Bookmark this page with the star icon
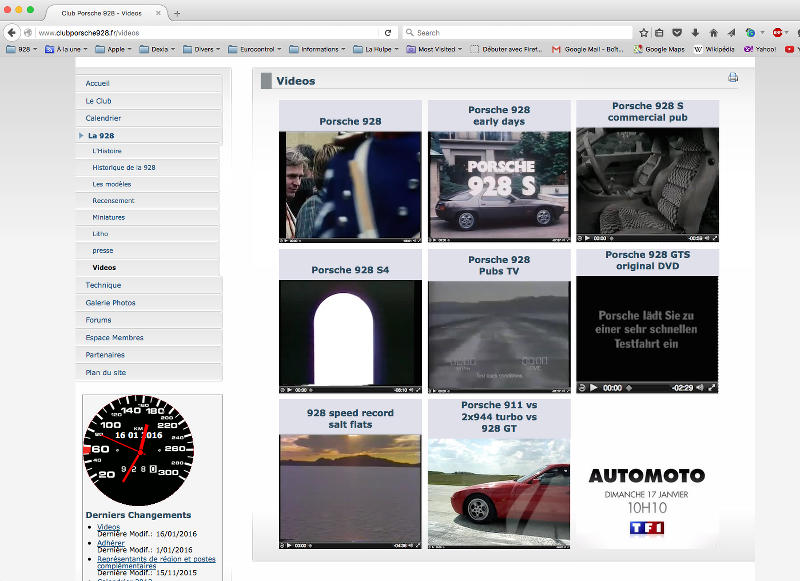Image resolution: width=800 pixels, height=581 pixels. pos(643,33)
